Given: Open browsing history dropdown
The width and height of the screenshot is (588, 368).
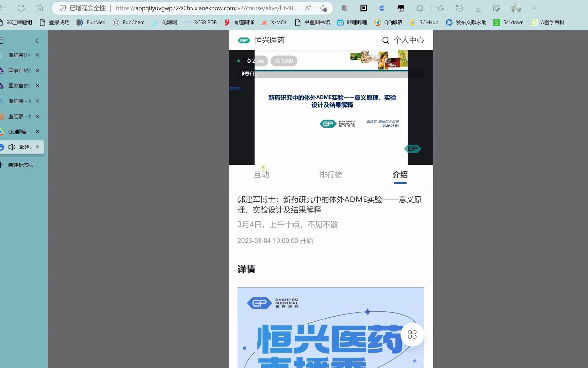Looking at the screenshot, I should click(459, 8).
